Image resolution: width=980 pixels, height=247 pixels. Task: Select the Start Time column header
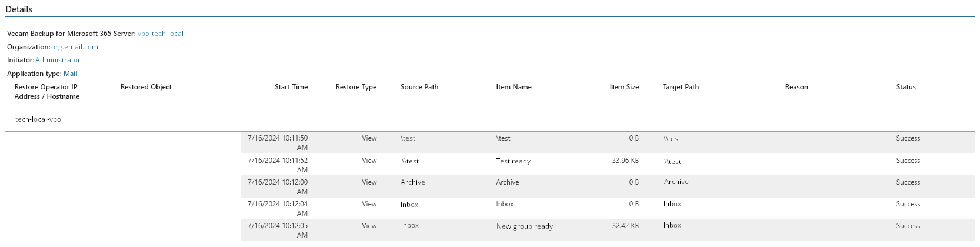[x=291, y=87]
